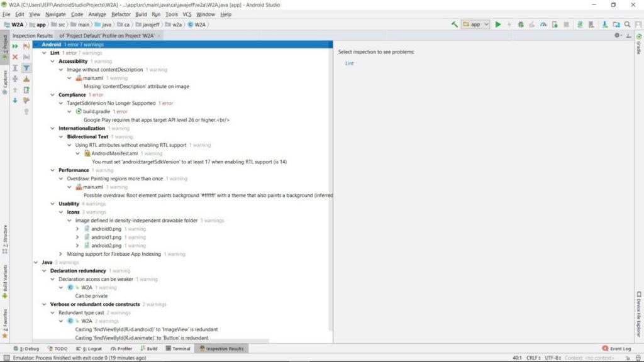
Task: Open Gradle tool window on right edge
Action: pyautogui.click(x=639, y=44)
